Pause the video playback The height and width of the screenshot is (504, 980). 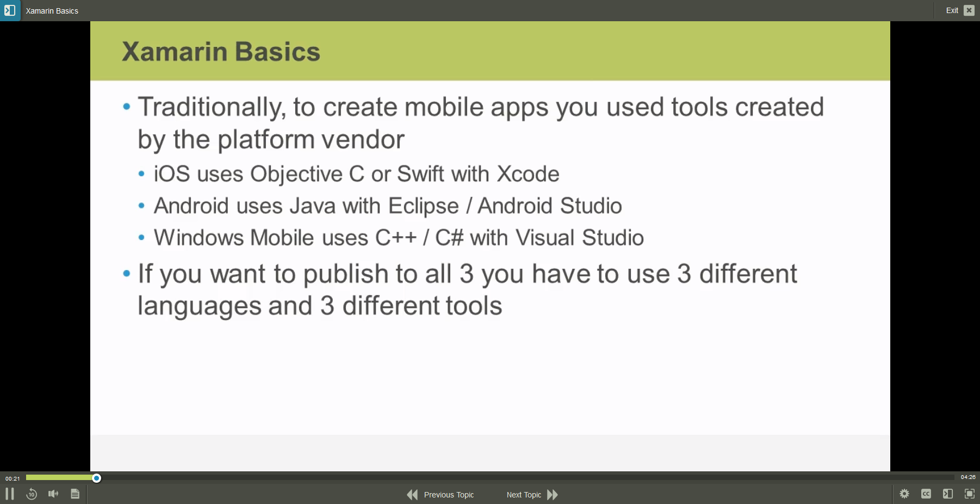coord(10,494)
